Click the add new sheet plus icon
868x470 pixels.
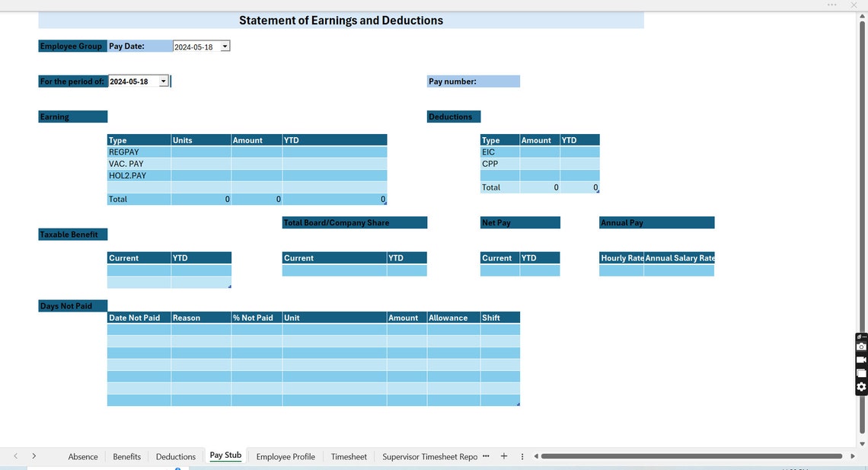pos(503,456)
